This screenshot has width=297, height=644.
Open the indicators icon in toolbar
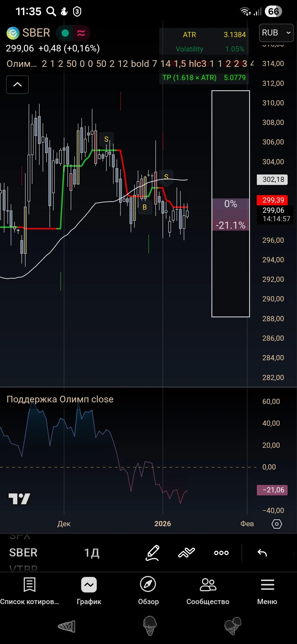186,552
